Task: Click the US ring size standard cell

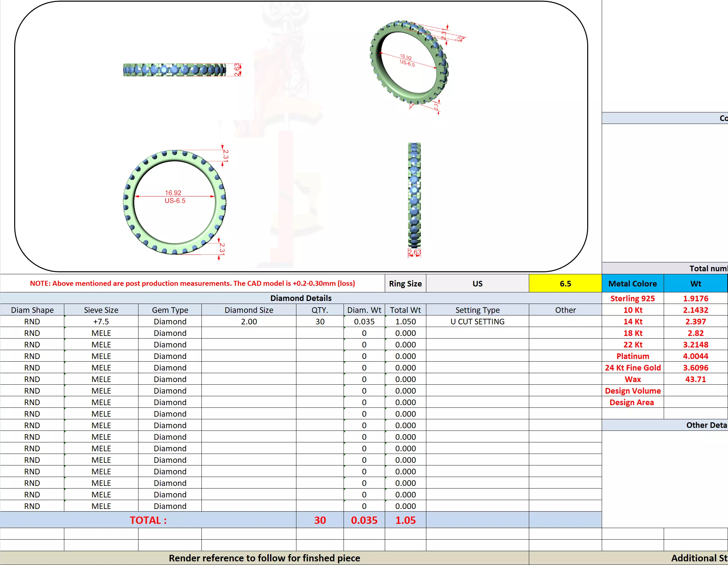Action: [x=477, y=283]
